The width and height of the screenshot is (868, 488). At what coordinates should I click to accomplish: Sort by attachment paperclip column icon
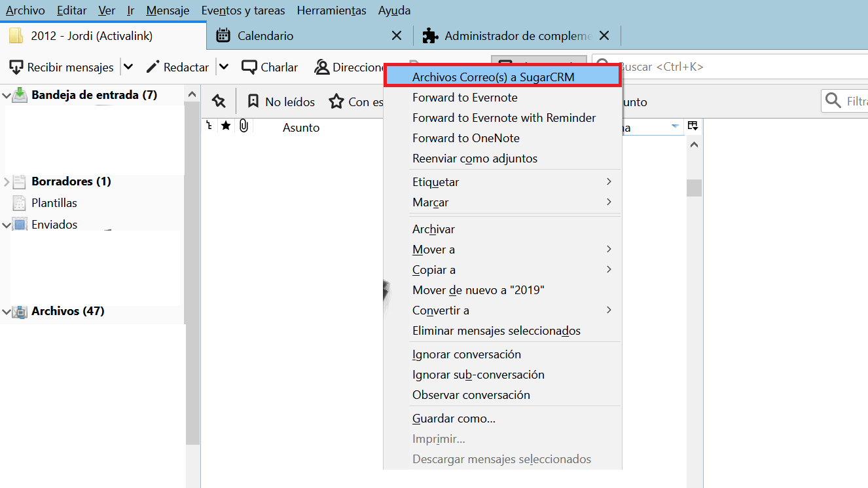pyautogui.click(x=244, y=126)
